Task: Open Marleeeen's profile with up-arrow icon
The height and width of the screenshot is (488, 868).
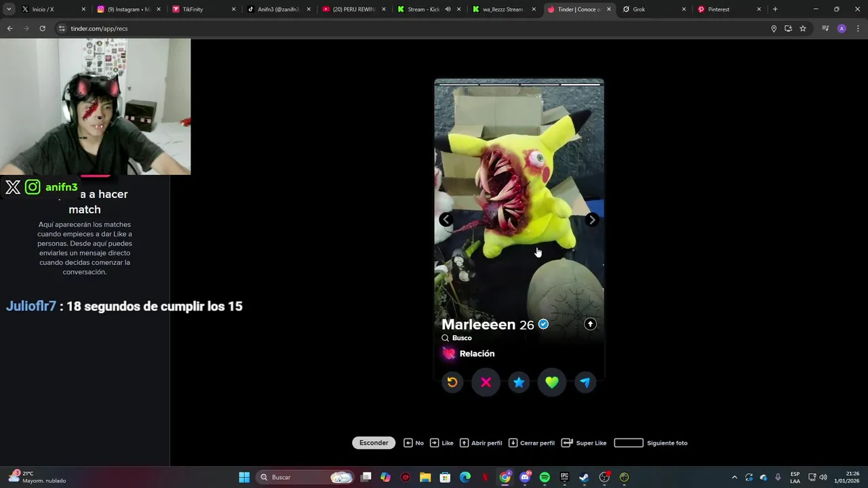Action: 590,324
